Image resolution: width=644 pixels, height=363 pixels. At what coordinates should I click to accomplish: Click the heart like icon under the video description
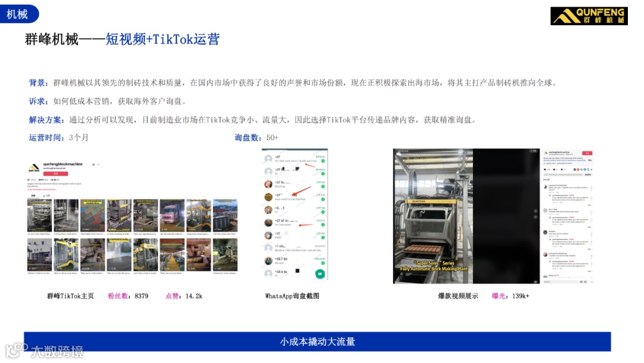tap(545, 170)
